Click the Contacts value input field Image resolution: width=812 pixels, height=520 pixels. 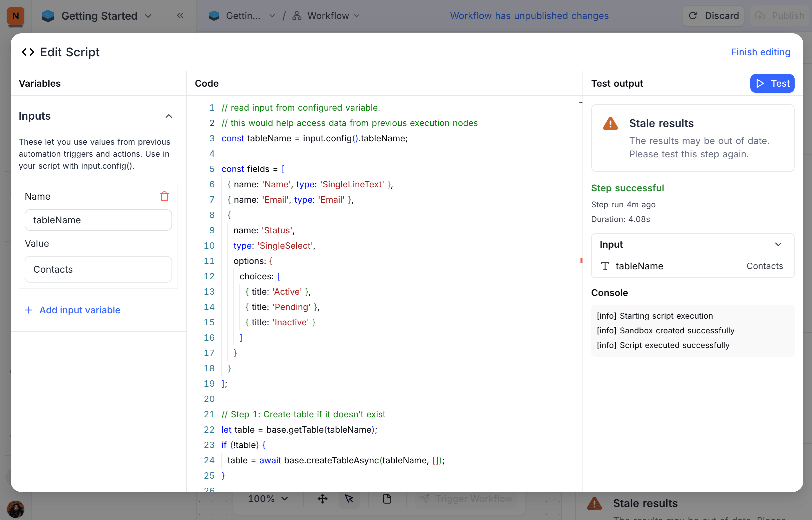point(98,269)
